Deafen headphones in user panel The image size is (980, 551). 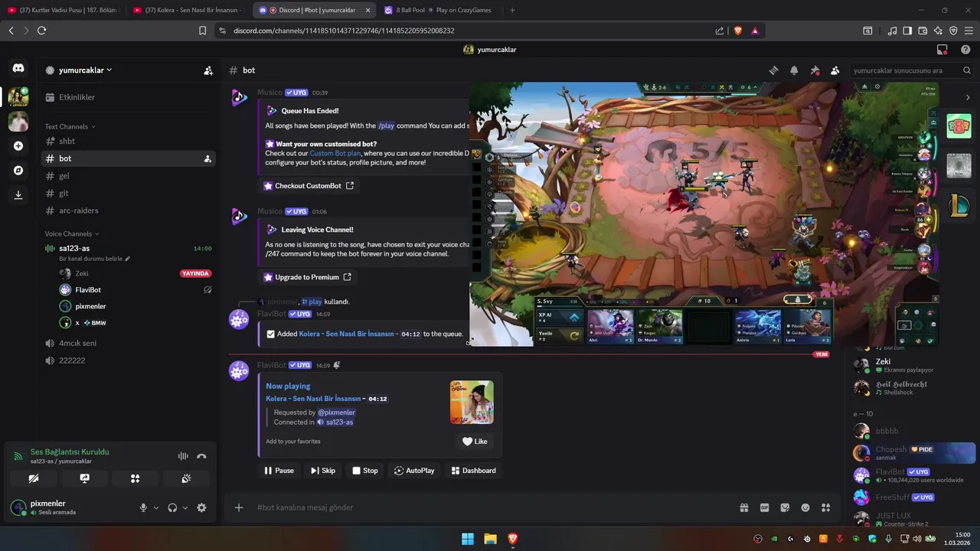point(172,507)
